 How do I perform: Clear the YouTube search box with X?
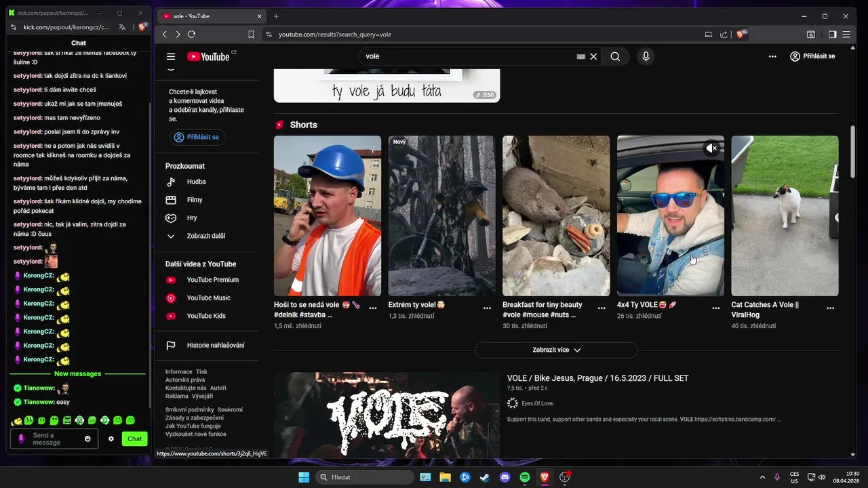(593, 56)
